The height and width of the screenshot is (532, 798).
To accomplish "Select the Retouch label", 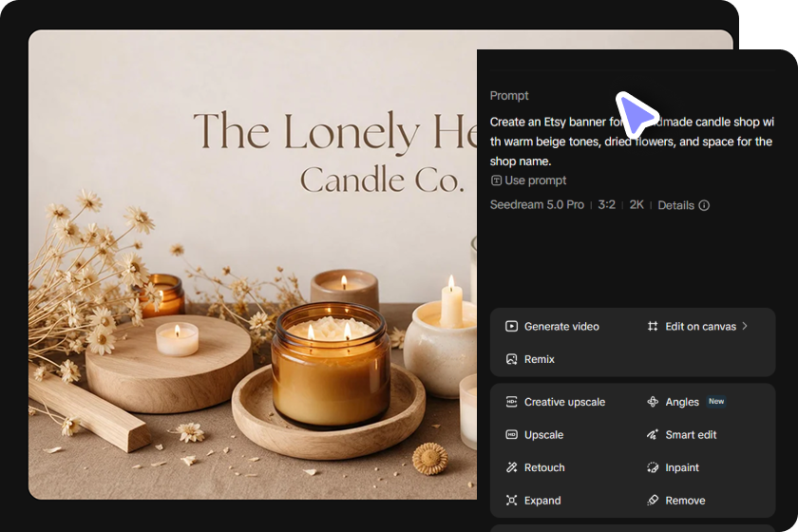I will (x=544, y=467).
